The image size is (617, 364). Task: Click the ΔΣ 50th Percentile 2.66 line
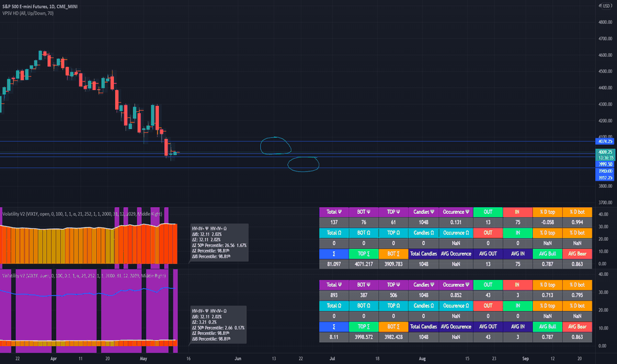pyautogui.click(x=218, y=328)
